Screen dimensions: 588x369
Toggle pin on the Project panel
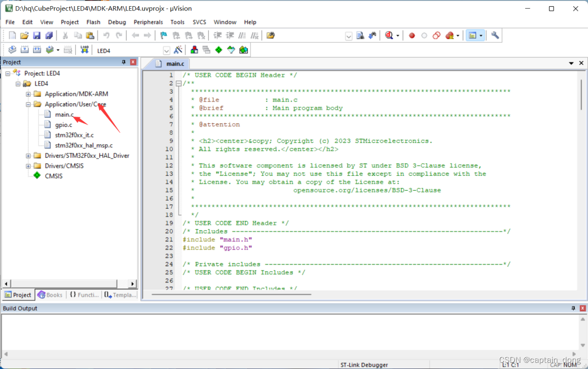tap(124, 62)
